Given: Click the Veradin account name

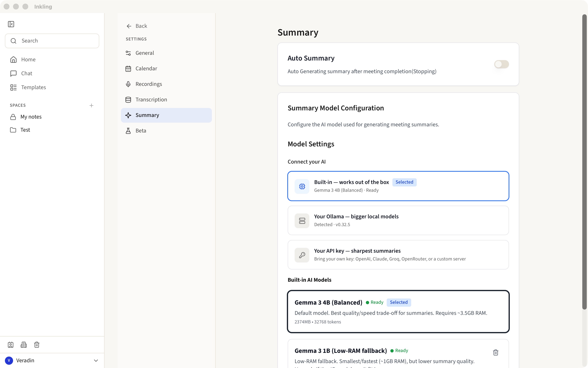Looking at the screenshot, I should click(25, 360).
